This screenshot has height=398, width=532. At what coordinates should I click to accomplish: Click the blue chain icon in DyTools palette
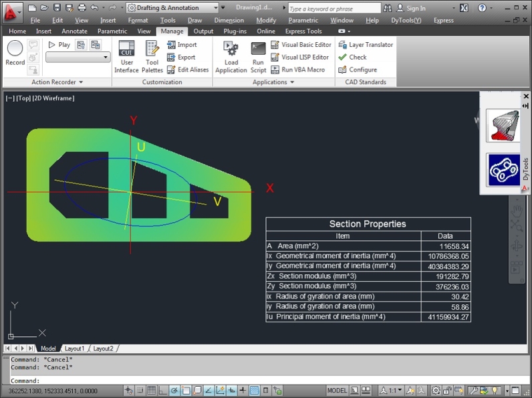coord(503,170)
